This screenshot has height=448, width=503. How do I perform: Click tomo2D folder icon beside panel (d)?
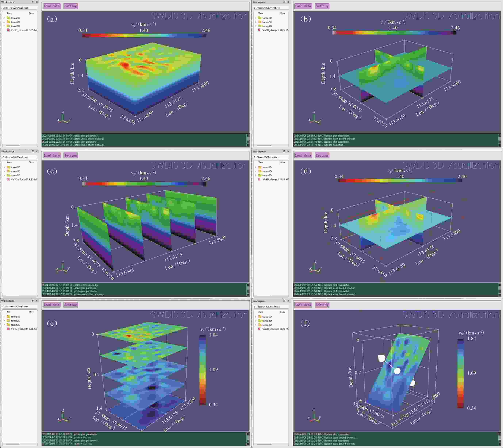coord(260,171)
